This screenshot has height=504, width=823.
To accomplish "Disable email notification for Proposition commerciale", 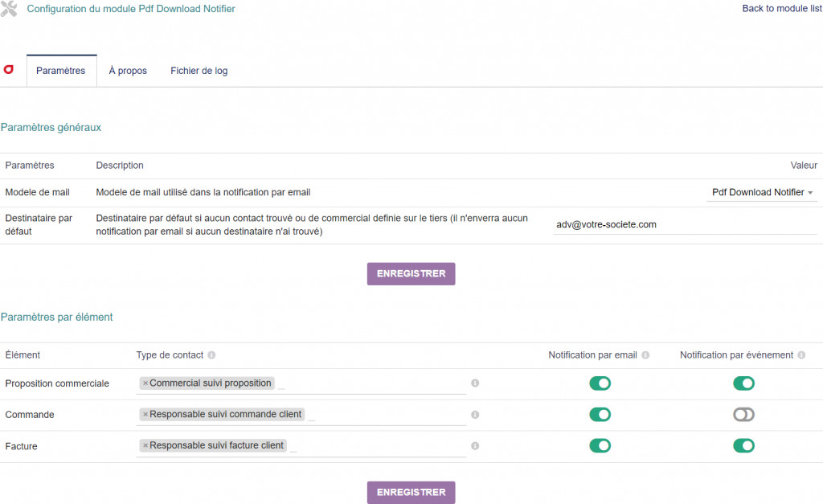I will (x=600, y=383).
